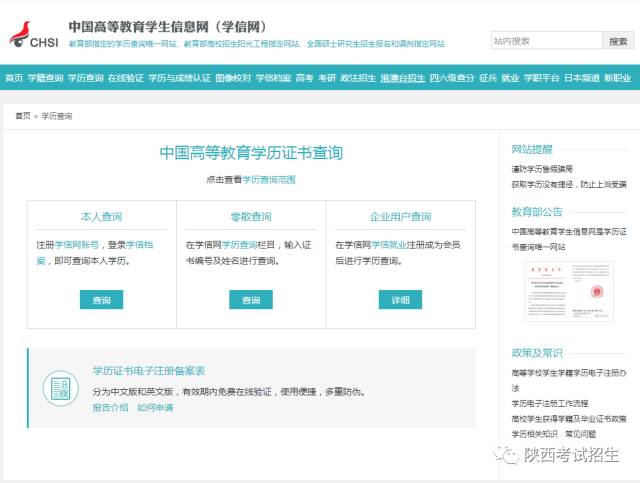Open the 在线验证 nav item

[x=126, y=78]
